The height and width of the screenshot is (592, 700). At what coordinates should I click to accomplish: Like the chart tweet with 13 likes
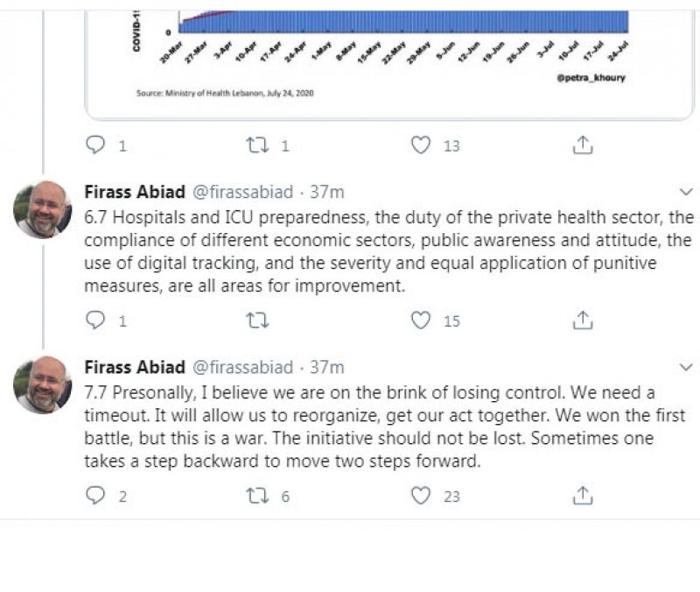pyautogui.click(x=422, y=145)
